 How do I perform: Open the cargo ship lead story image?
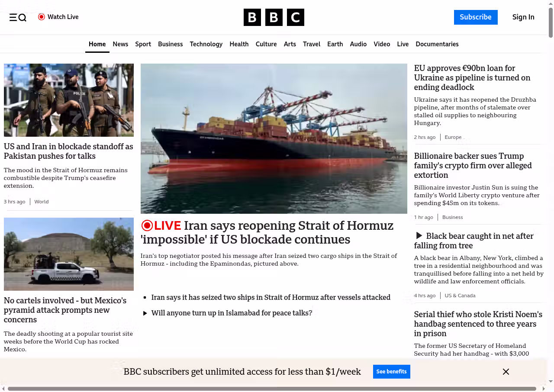(274, 138)
